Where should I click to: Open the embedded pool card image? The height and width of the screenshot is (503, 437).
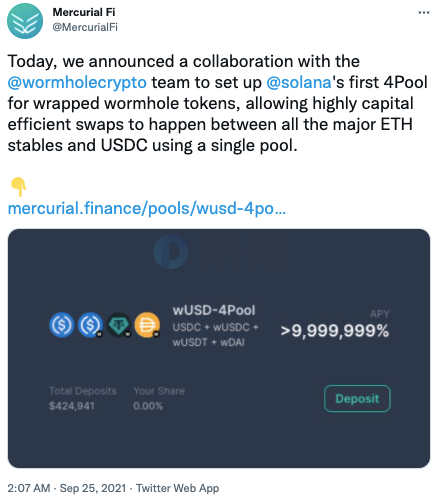pos(219,348)
